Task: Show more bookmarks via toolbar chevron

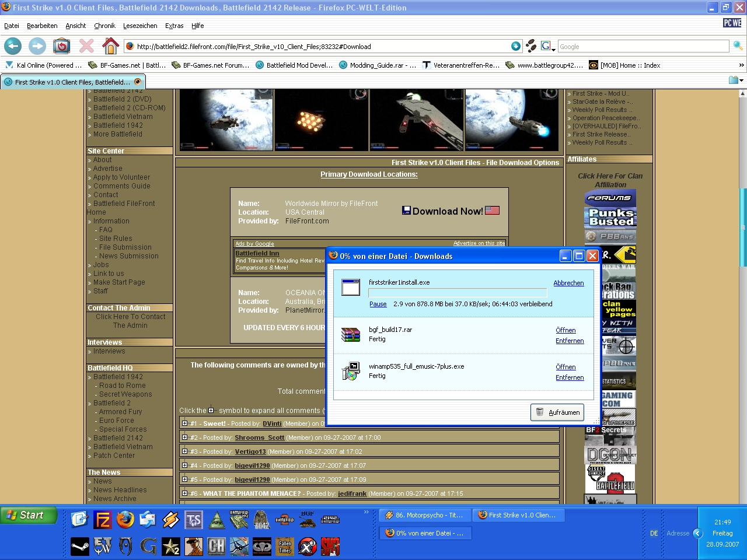Action: (x=741, y=65)
